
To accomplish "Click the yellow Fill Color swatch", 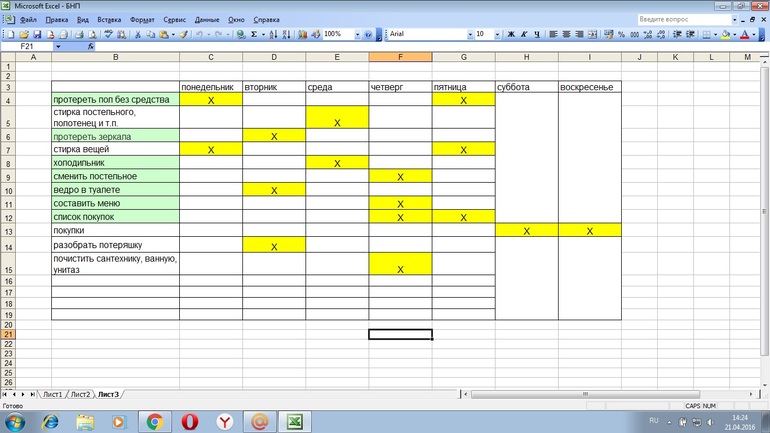I will pos(724,34).
